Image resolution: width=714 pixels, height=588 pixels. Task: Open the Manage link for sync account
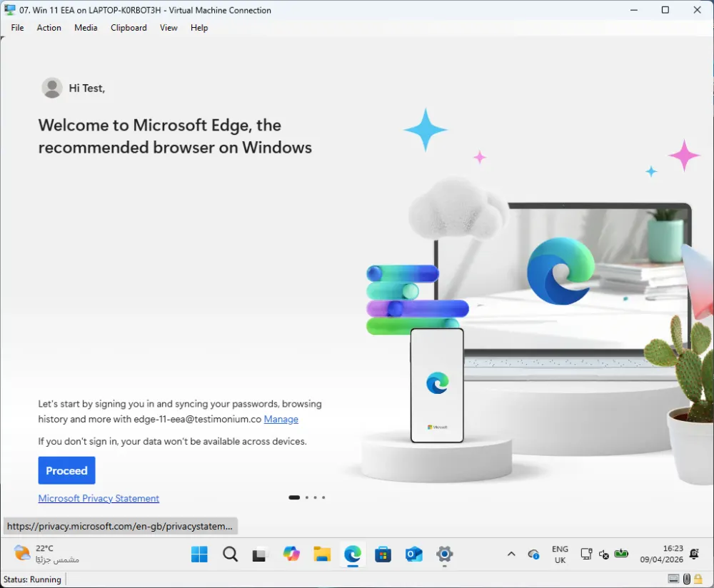281,419
